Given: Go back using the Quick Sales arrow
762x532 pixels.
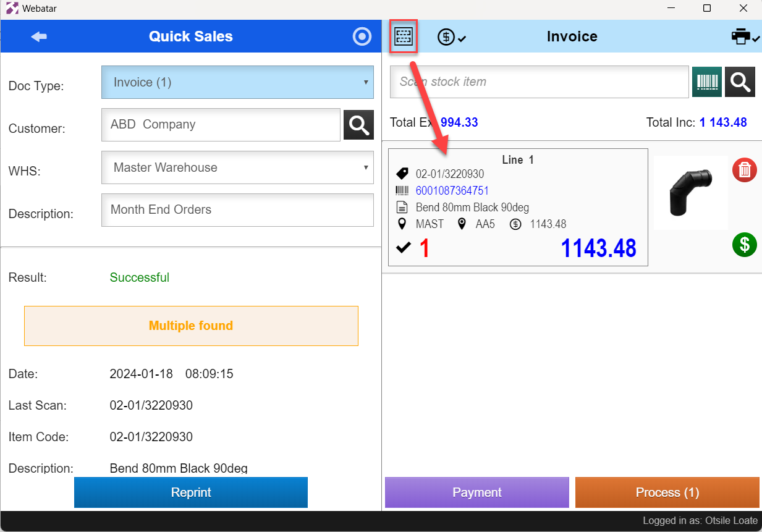Looking at the screenshot, I should (x=39, y=36).
